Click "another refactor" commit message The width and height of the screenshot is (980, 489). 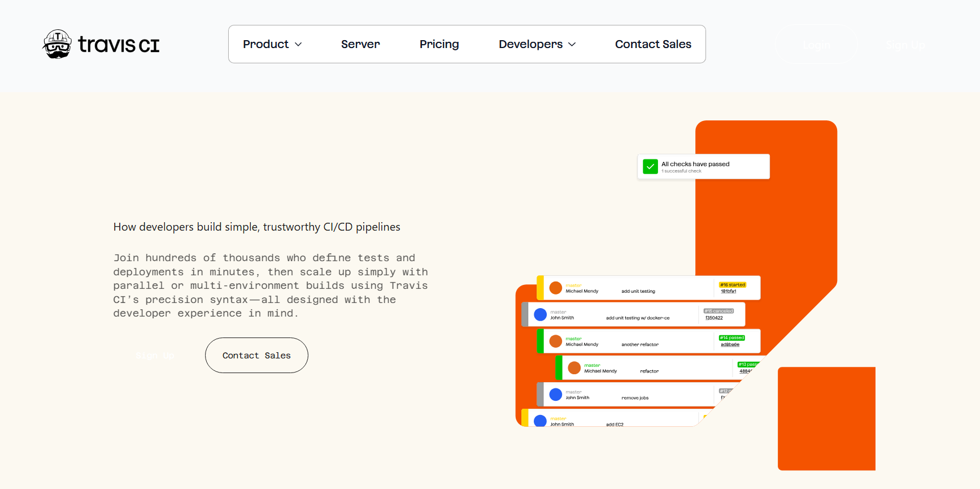pyautogui.click(x=640, y=344)
